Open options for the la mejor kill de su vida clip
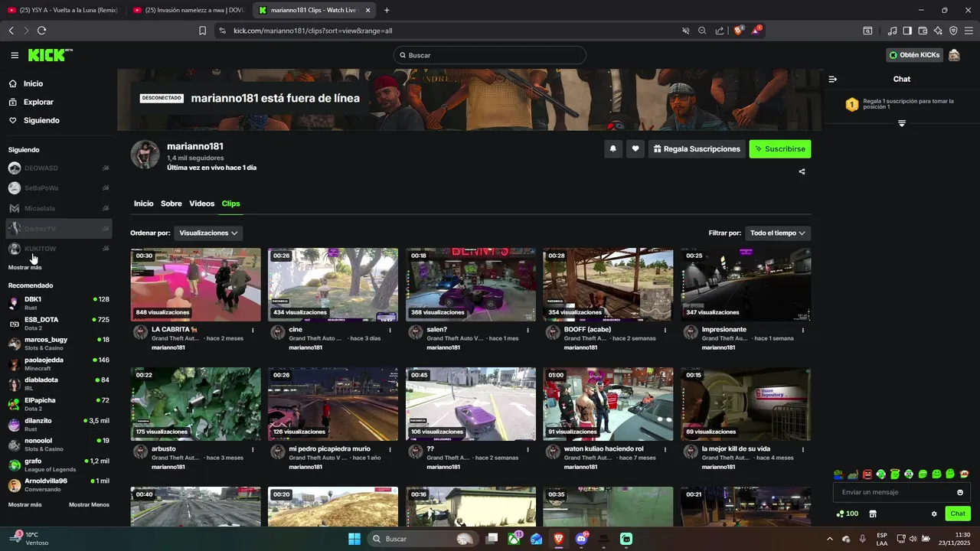The height and width of the screenshot is (551, 980). tap(803, 449)
